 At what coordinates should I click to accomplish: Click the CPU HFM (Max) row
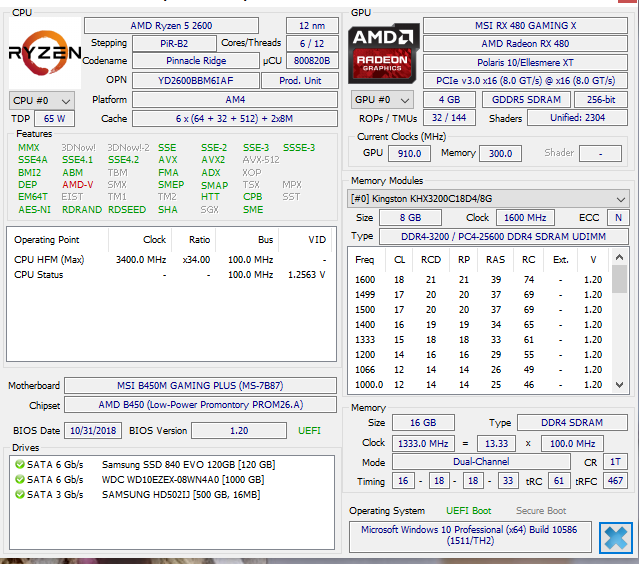coord(170,260)
